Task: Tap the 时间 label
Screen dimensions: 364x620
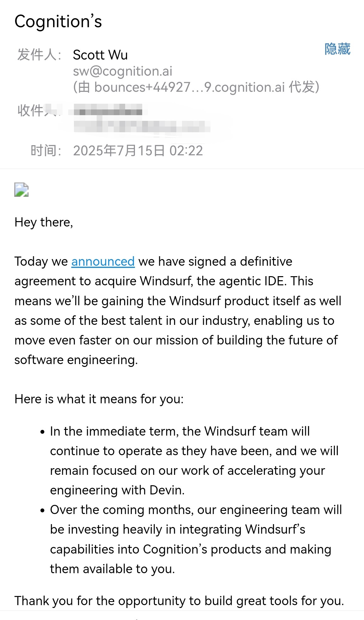Action: [x=46, y=151]
